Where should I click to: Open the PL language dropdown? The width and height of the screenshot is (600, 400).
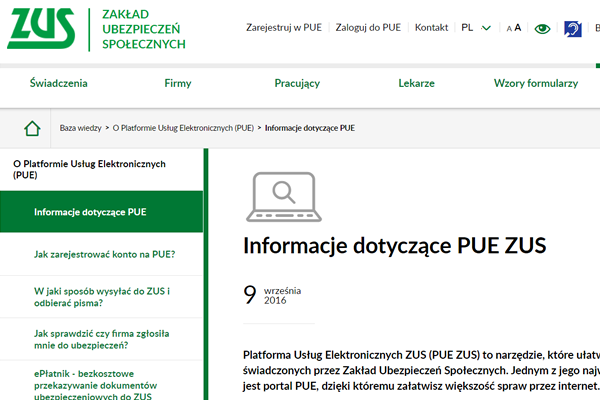click(x=476, y=28)
